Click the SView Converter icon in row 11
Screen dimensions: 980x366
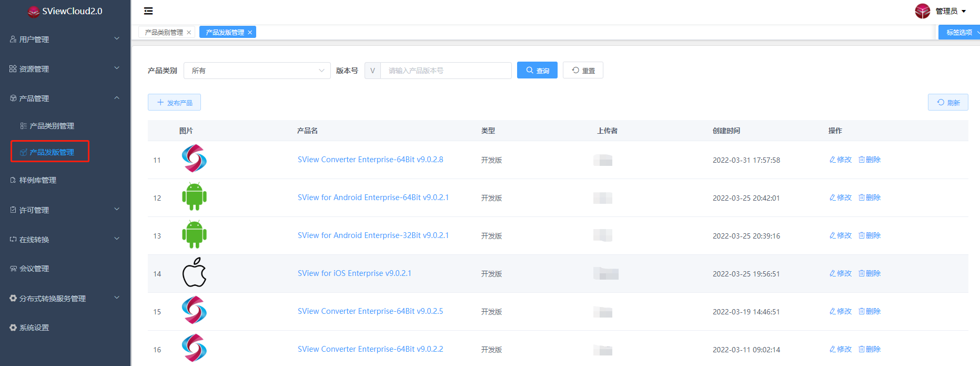pos(194,159)
